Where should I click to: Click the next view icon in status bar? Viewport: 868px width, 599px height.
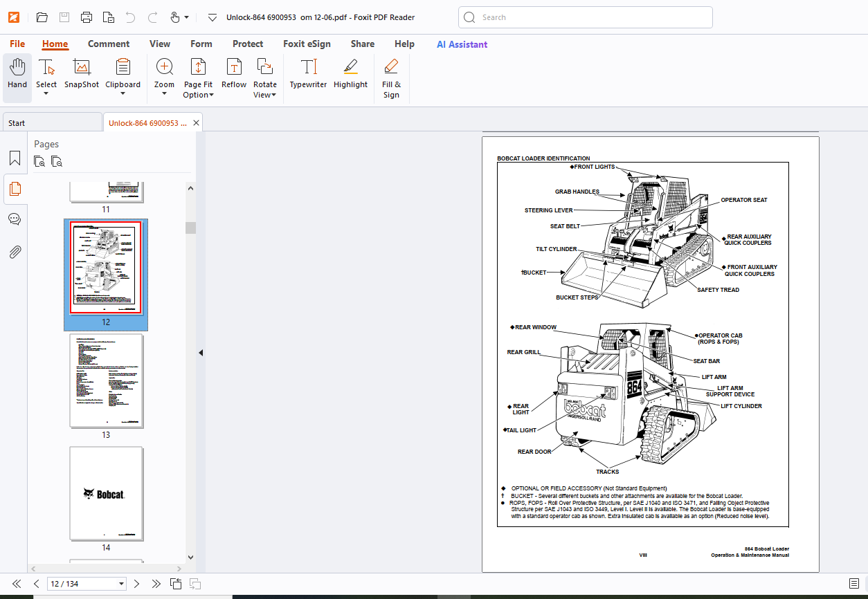point(195,584)
